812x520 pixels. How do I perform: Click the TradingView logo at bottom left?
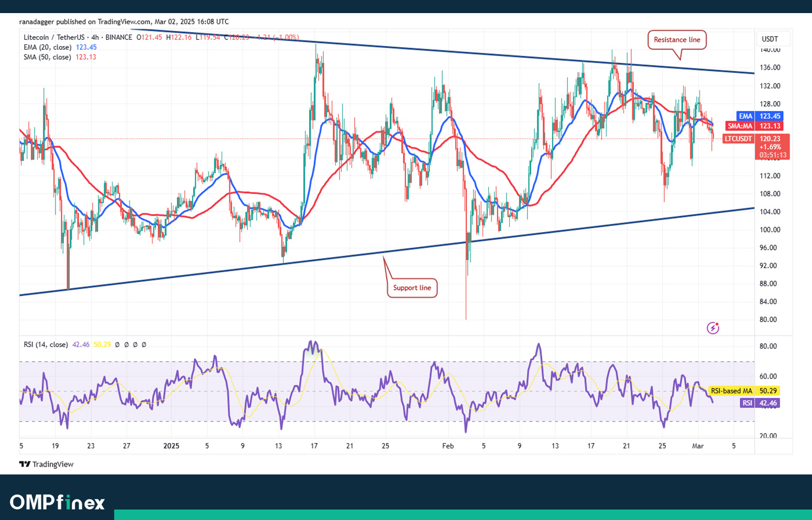pyautogui.click(x=46, y=464)
